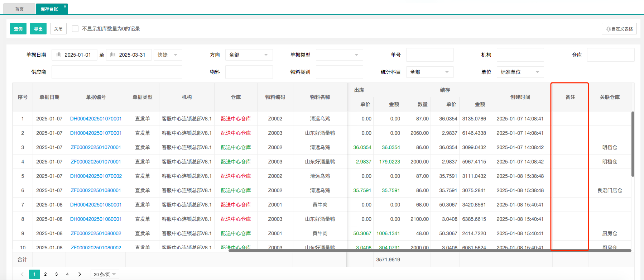The image size is (644, 280).
Task: Open document link DH0004202501070002
Action: pos(96,176)
